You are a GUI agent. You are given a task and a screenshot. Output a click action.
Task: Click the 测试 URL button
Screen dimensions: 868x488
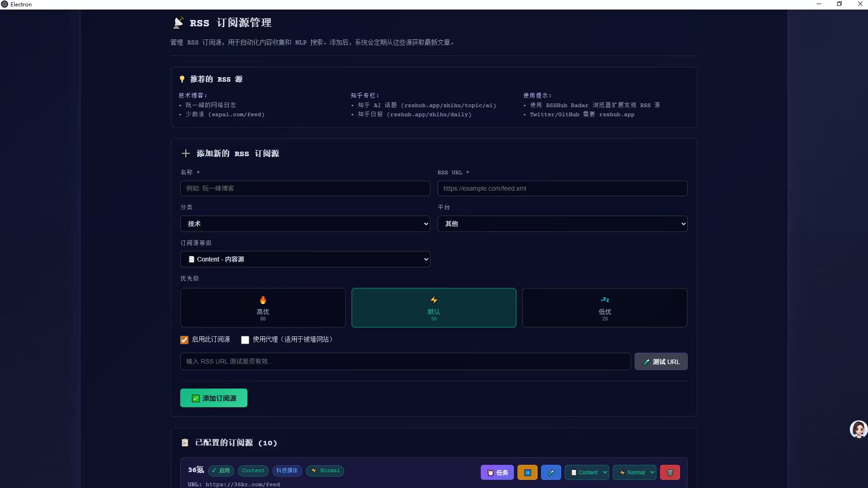coord(661,361)
